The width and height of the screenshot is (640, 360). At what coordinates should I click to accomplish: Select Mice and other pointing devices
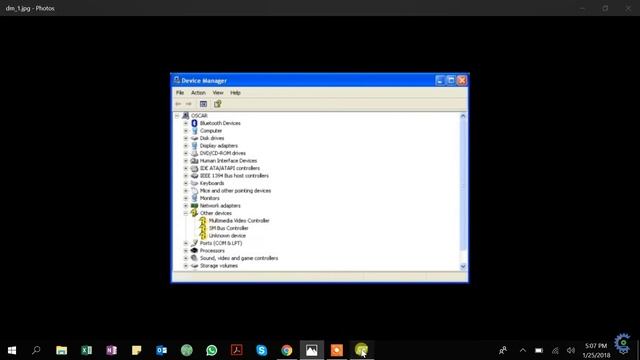pyautogui.click(x=236, y=191)
